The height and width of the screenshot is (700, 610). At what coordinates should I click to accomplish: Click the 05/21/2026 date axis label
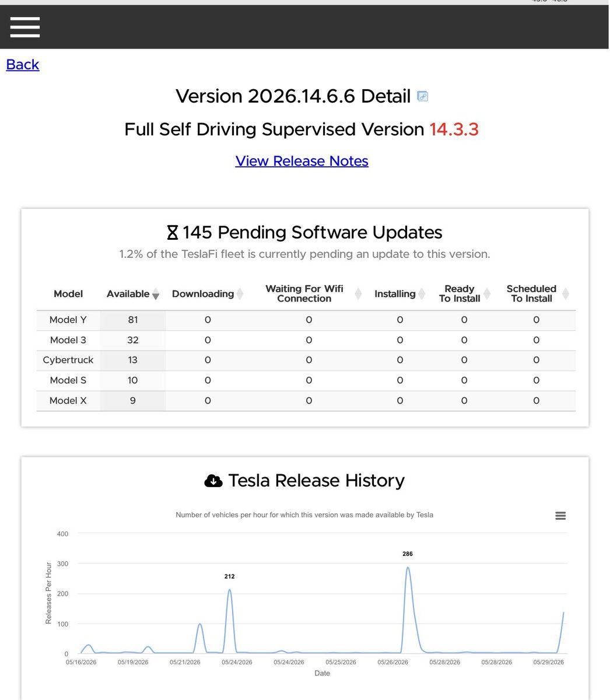(185, 662)
